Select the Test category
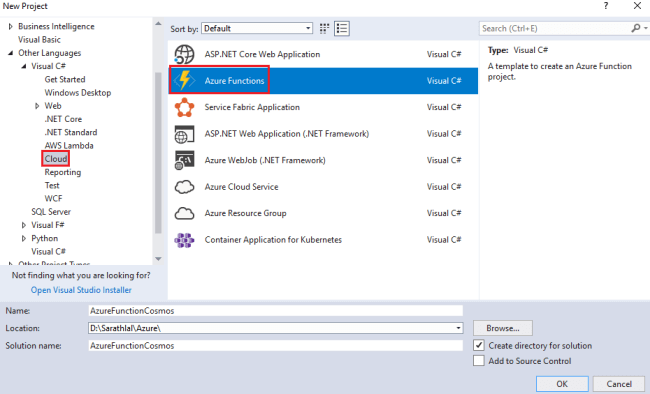The width and height of the screenshot is (650, 394). pyautogui.click(x=52, y=185)
